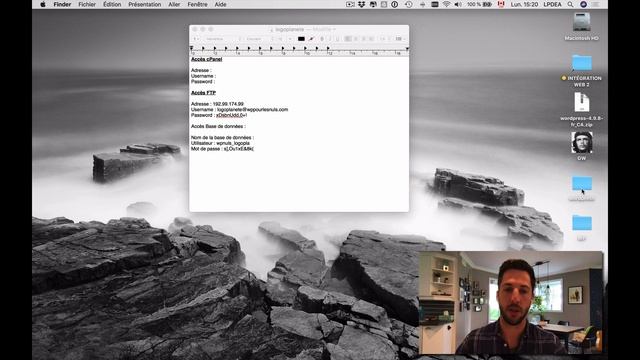This screenshot has height=360, width=640.
Task: Expand the title chevron next to Modifié
Action: pyautogui.click(x=334, y=29)
